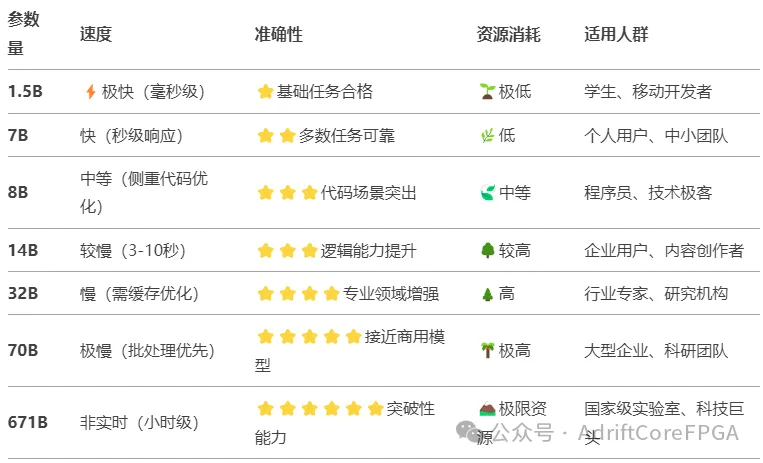Click the 参数量 column header

(x=23, y=34)
